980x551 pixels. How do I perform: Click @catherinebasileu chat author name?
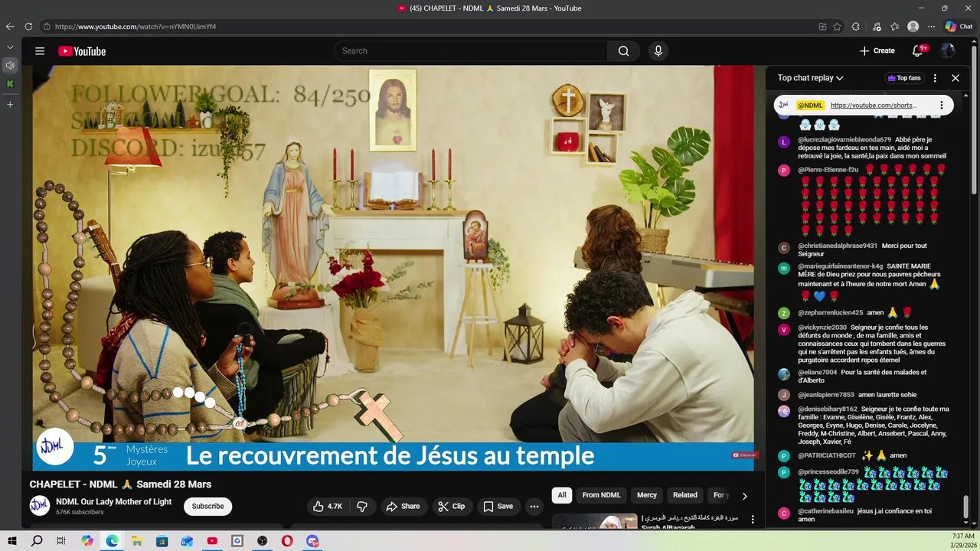(825, 511)
